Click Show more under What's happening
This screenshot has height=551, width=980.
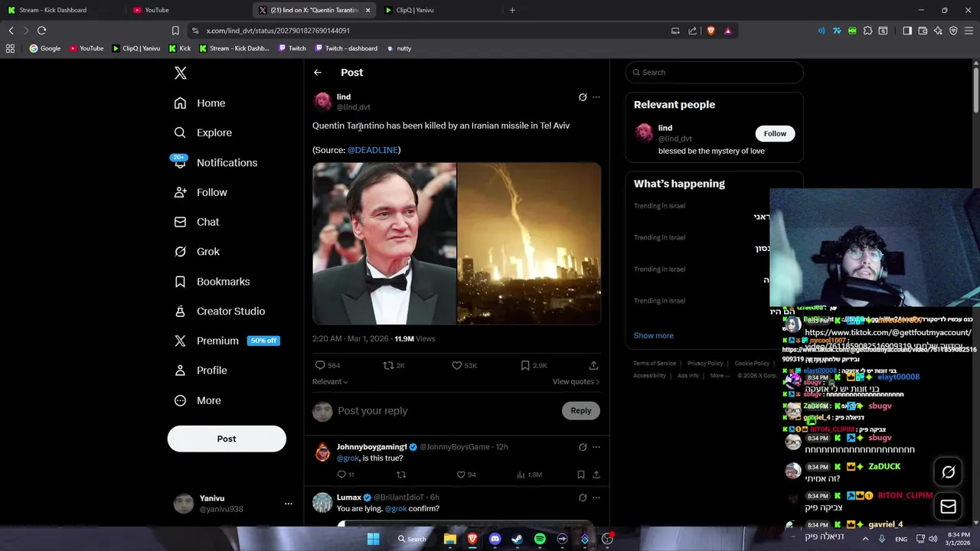[653, 336]
